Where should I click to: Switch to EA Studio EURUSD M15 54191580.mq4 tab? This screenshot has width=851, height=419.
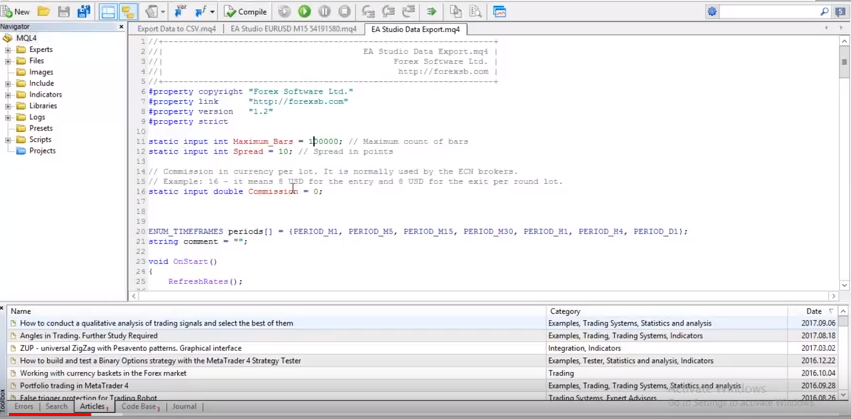coord(294,29)
